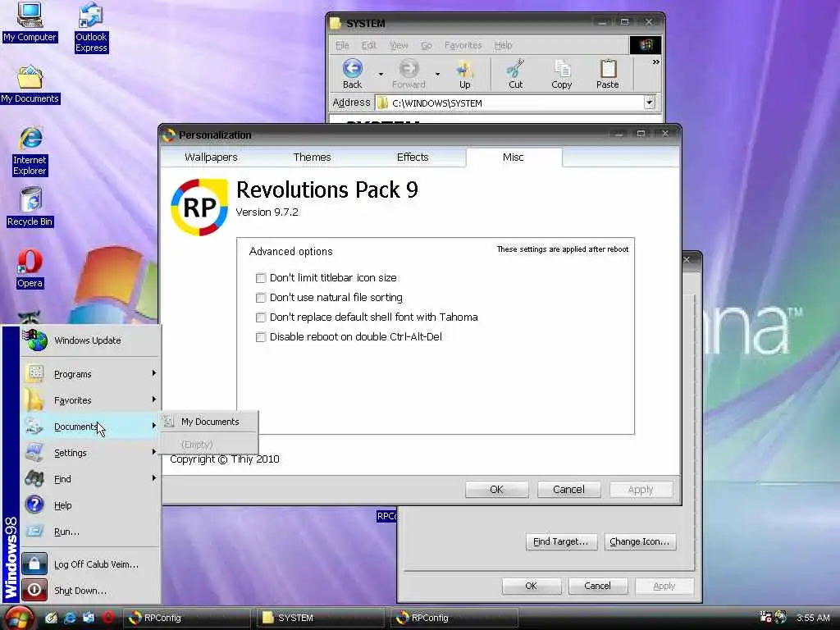
Task: Click Forward in SYSTEM window toolbar
Action: pos(409,74)
